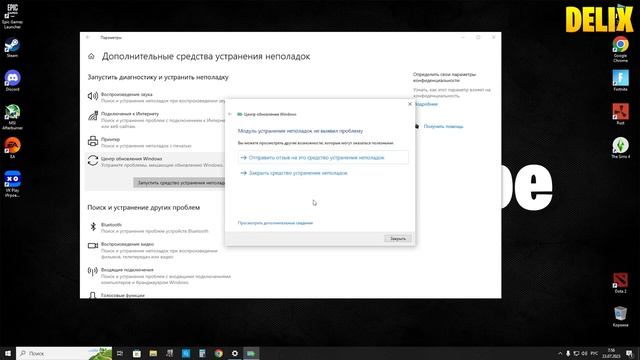Select the Bluetooth troubleshooter entry text
Viewport: 640px width, 360px height.
tap(111, 224)
